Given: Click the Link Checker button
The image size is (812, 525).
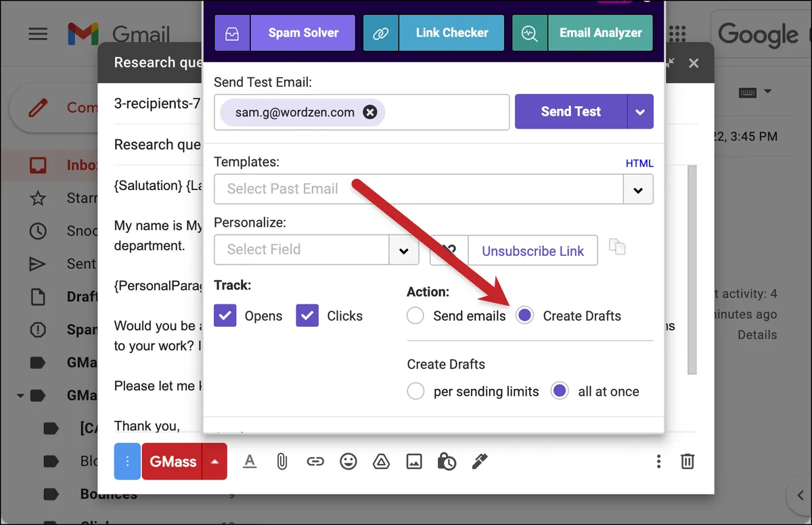Looking at the screenshot, I should tap(451, 32).
